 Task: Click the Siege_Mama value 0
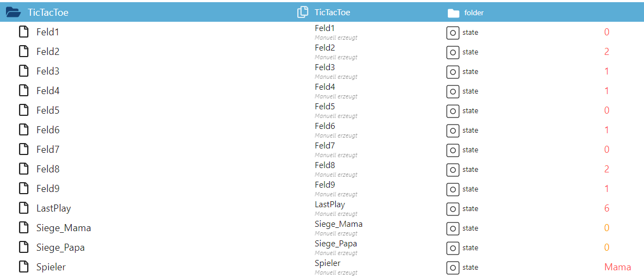[607, 228]
